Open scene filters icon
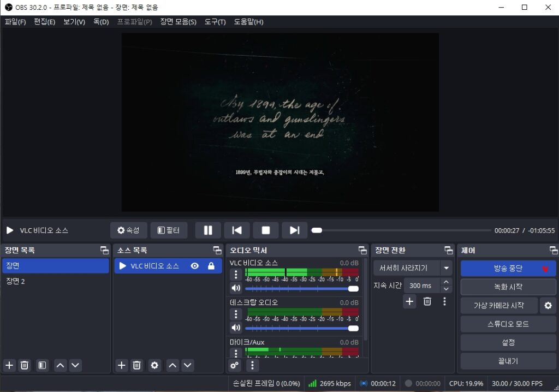 (42, 365)
